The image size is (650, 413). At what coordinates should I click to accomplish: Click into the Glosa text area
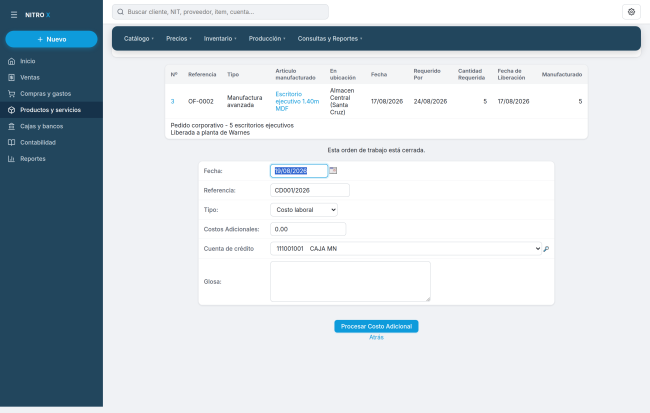pyautogui.click(x=350, y=282)
